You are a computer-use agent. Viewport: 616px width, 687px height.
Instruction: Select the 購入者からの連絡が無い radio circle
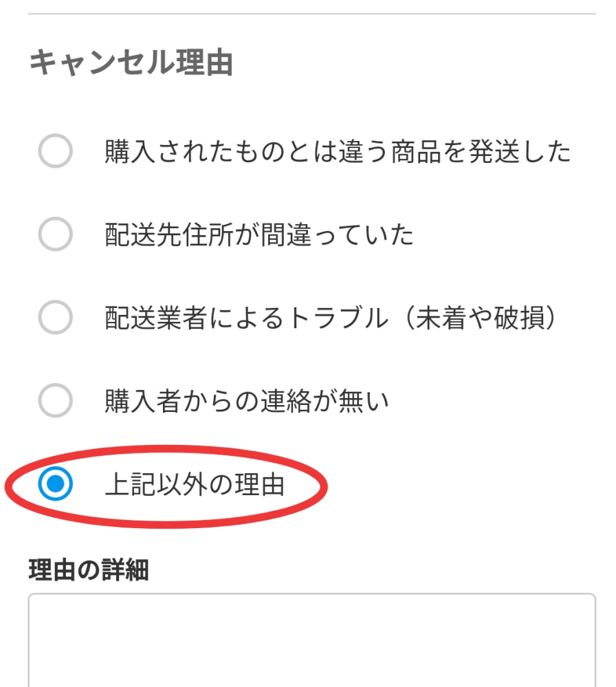tap(55, 400)
